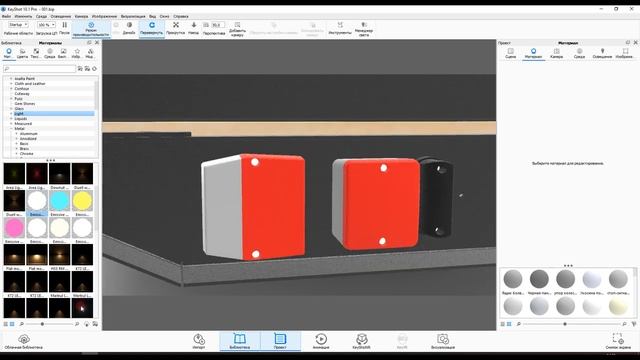Open the Справка menu

(181, 16)
